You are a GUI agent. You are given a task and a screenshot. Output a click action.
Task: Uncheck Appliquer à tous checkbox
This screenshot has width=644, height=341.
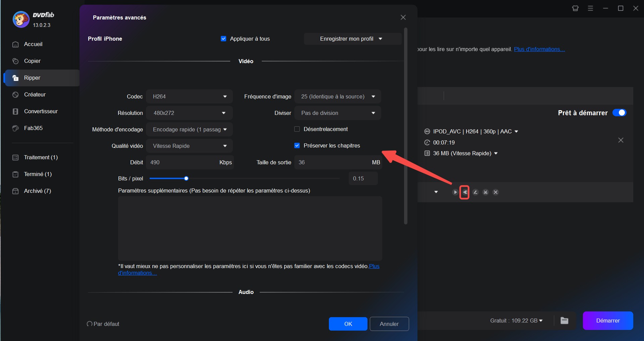(224, 39)
